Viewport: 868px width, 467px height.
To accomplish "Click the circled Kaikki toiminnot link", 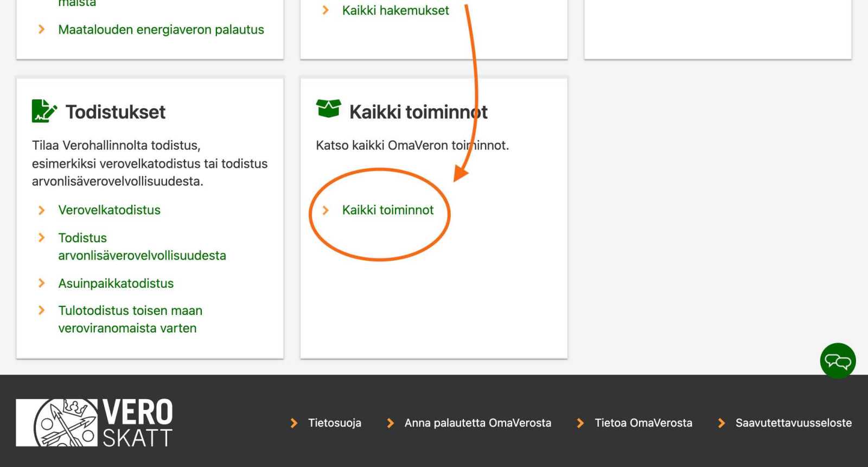I will tap(387, 210).
